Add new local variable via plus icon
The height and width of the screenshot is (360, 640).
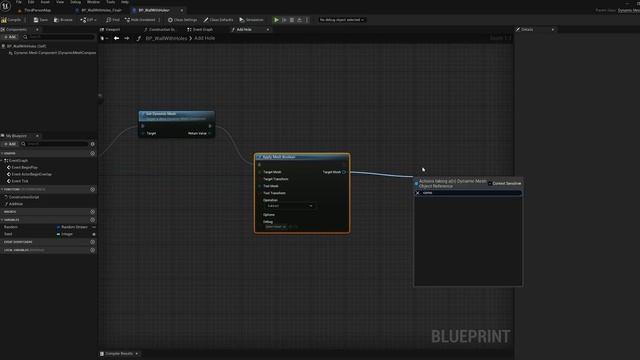click(93, 250)
